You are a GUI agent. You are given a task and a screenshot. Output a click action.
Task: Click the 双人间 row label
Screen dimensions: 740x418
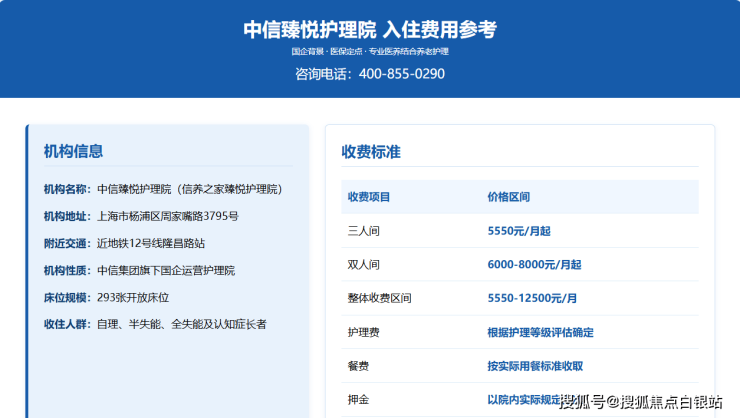(x=363, y=265)
